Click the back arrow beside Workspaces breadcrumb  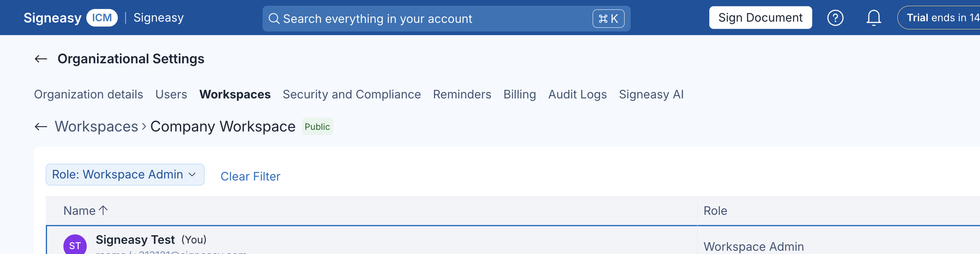[41, 127]
